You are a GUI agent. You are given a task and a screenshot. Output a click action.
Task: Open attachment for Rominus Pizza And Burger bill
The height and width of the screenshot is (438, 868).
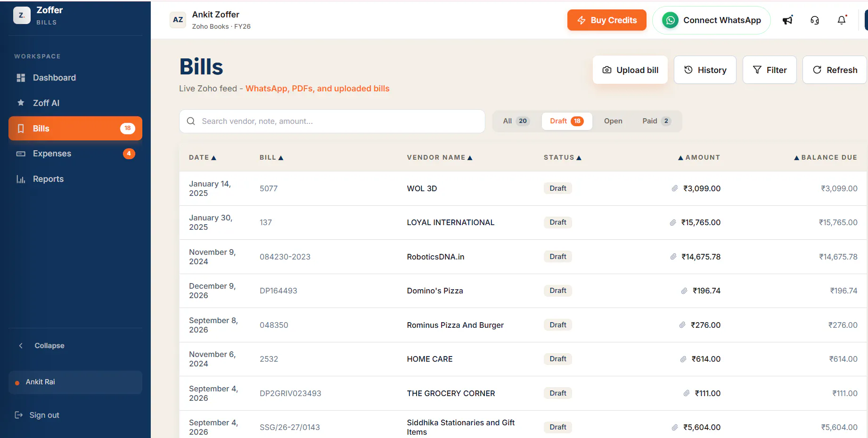[x=682, y=325]
